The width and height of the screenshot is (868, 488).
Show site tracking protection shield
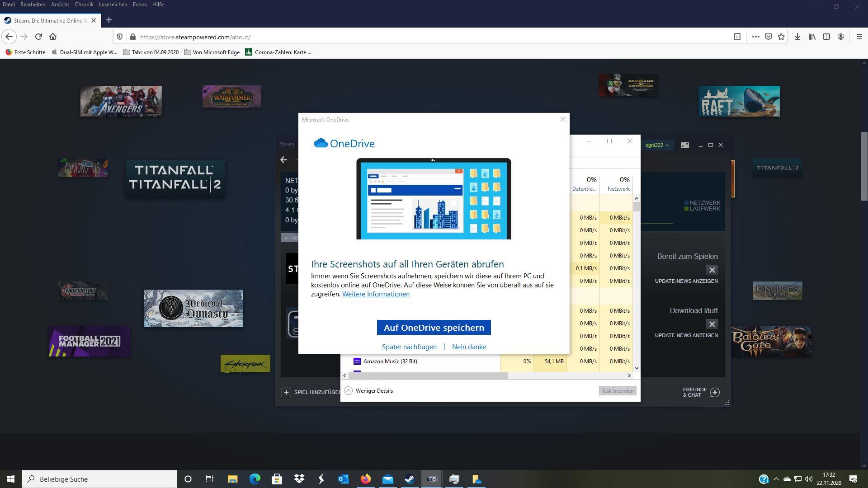[120, 37]
